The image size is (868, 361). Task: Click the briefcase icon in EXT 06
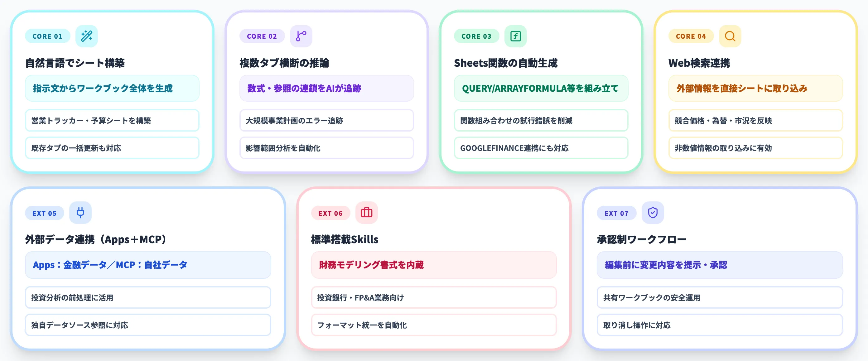pyautogui.click(x=366, y=213)
